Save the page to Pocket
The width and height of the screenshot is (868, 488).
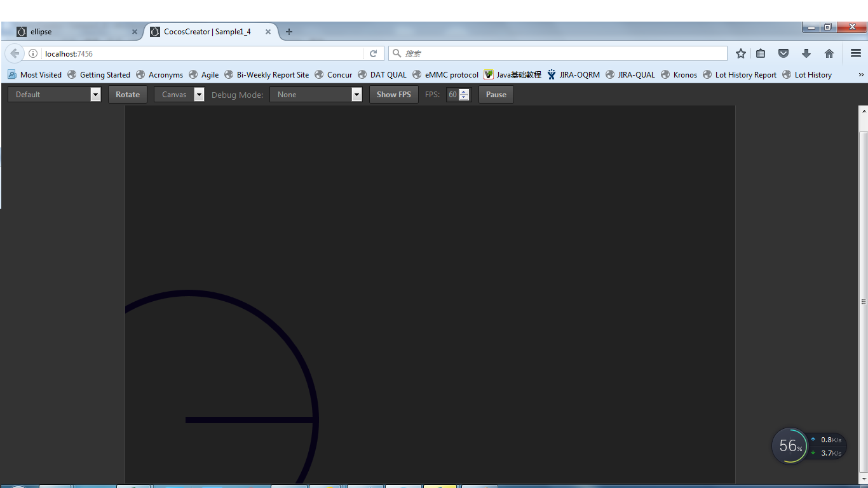[783, 54]
